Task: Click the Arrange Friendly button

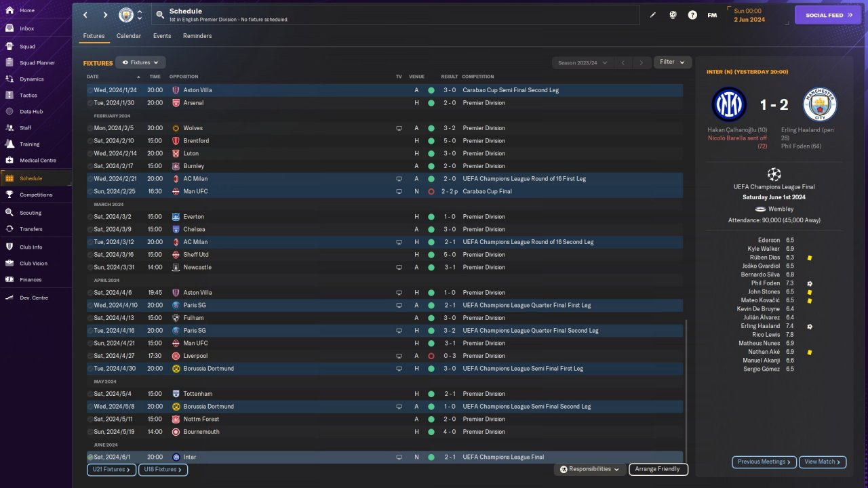Action: tap(658, 469)
